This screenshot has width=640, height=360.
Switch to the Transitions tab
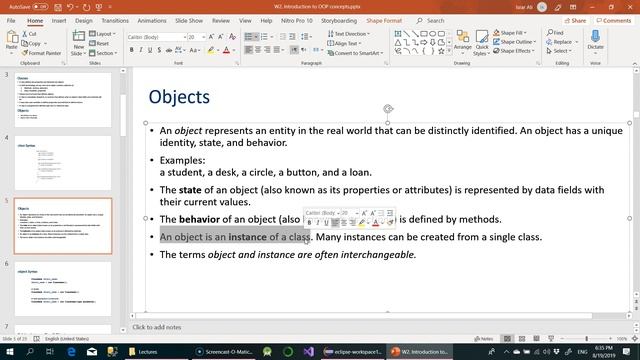(115, 20)
